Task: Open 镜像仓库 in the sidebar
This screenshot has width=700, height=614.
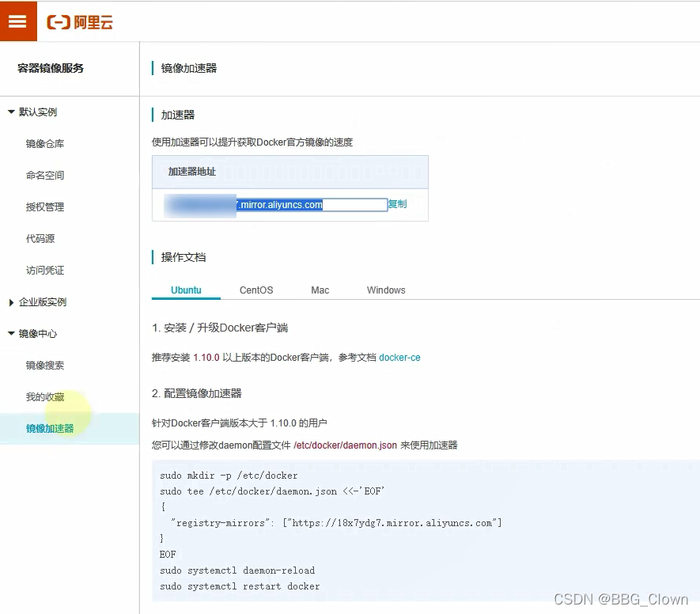Action: point(45,144)
